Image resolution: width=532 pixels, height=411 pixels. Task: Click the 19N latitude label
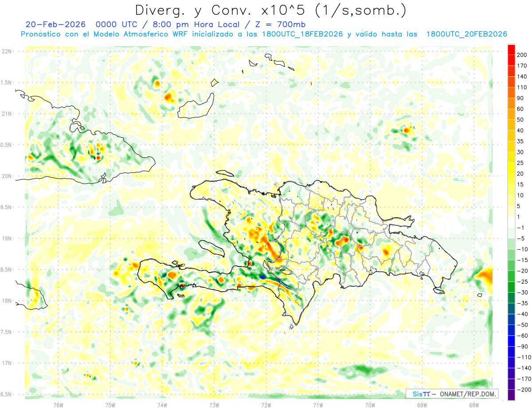pos(7,239)
